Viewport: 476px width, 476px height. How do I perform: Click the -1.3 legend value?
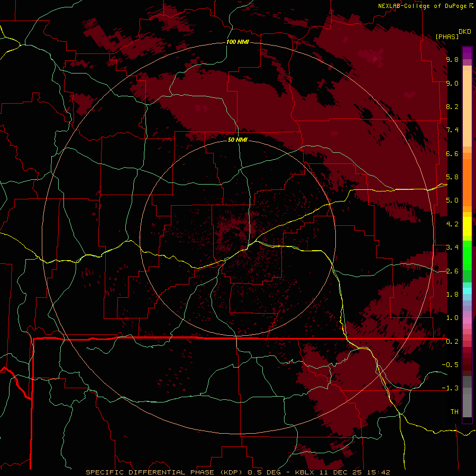[450, 388]
